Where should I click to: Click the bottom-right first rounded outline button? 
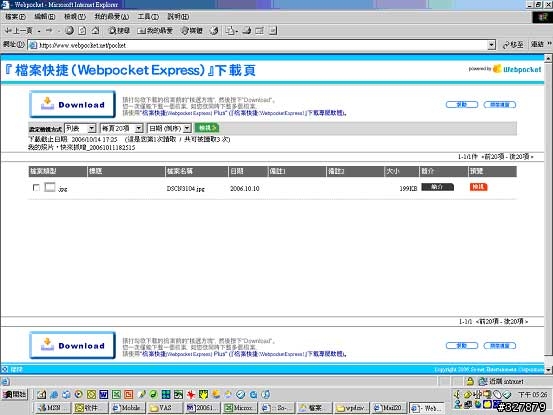click(462, 346)
